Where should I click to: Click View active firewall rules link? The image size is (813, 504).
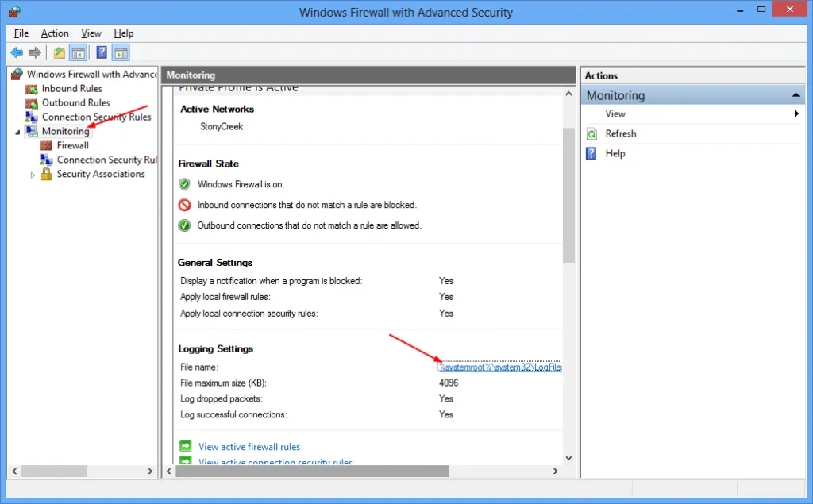pyautogui.click(x=249, y=447)
